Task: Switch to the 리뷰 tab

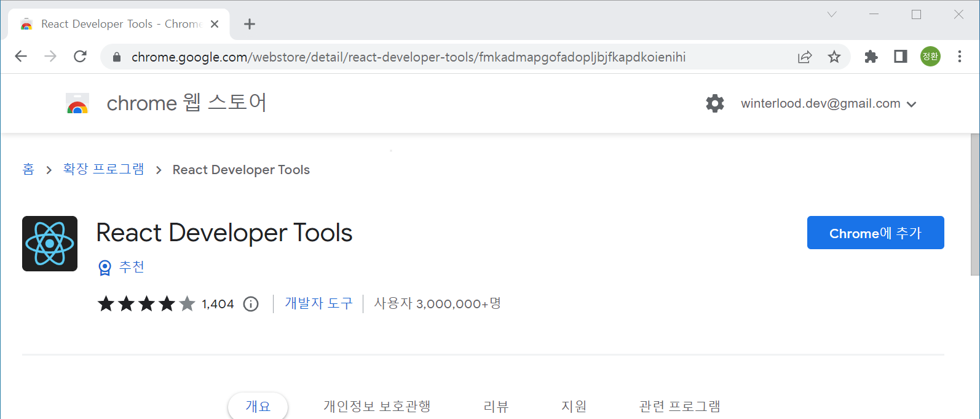Action: (496, 406)
